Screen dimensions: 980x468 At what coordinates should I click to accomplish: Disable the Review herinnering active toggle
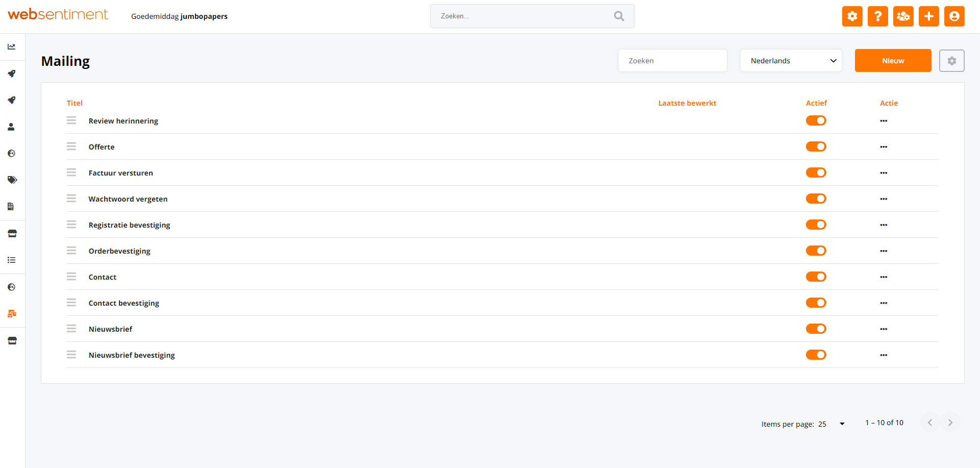pos(816,120)
